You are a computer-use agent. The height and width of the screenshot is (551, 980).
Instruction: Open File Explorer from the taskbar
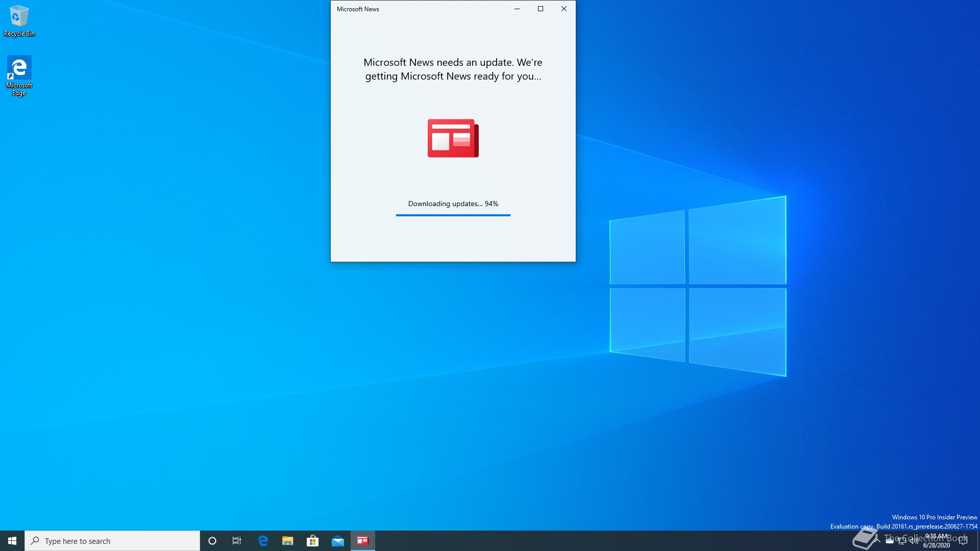click(x=288, y=541)
